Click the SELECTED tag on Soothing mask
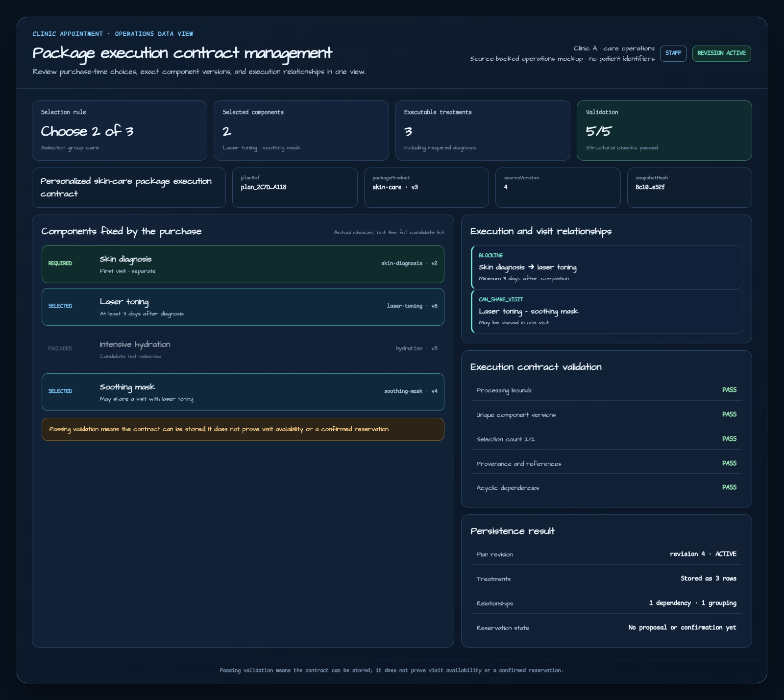The image size is (784, 700). [x=60, y=391]
